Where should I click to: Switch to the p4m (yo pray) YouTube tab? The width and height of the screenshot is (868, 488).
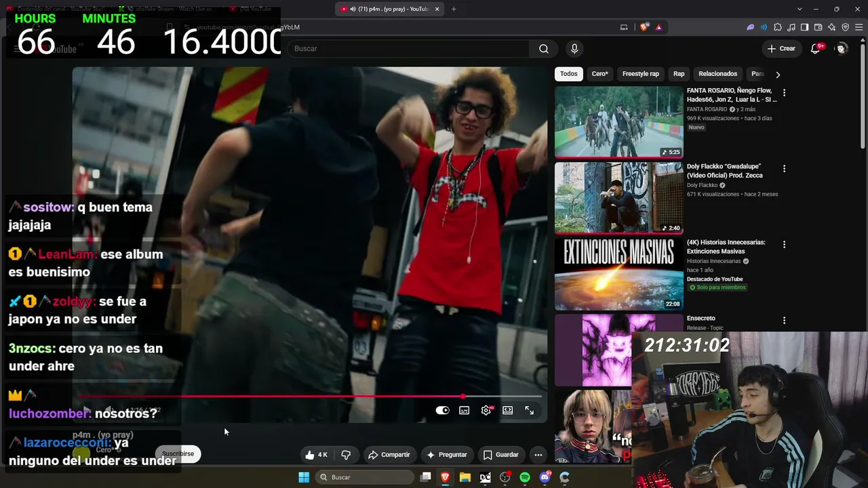coord(389,9)
